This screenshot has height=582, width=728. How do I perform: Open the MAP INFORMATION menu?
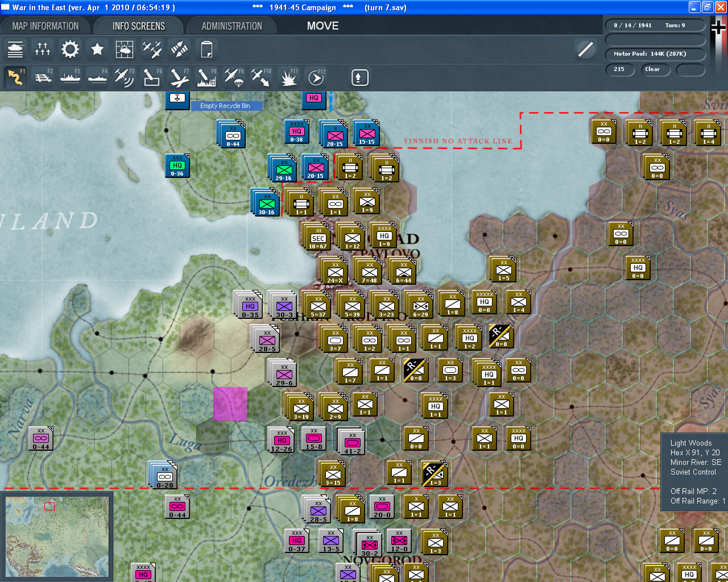45,26
